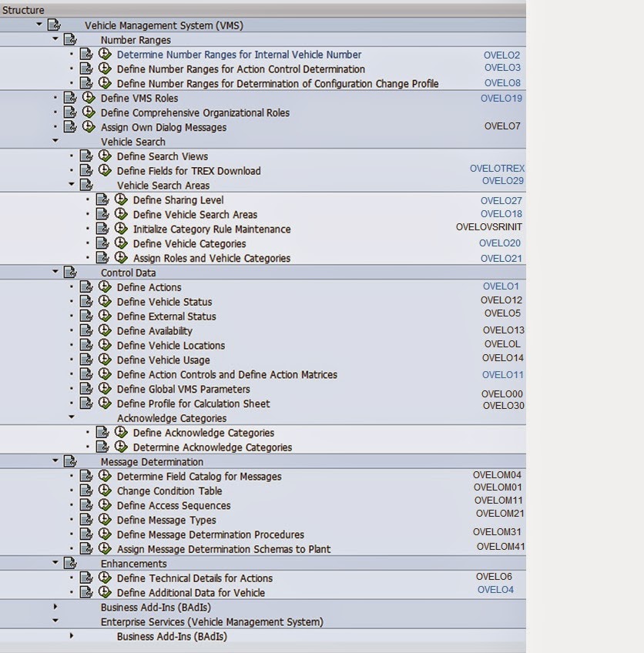Execute the Define Availability activity clock icon
Viewport: 644px width, 653px height.
click(x=104, y=330)
